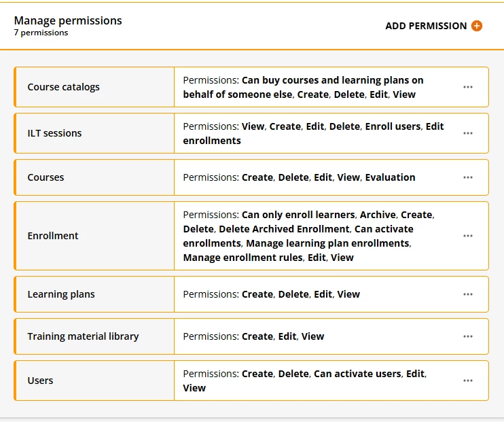Select the Learning plans permission label
The width and height of the screenshot is (504, 422).
[61, 294]
